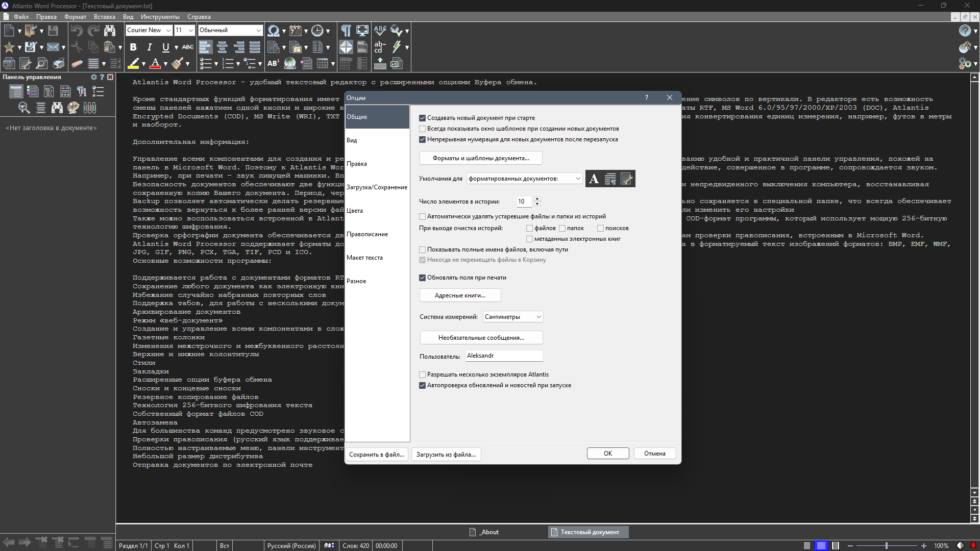Screen dimensions: 980x551
Task: Open the 'Файл' menu
Action: point(21,17)
